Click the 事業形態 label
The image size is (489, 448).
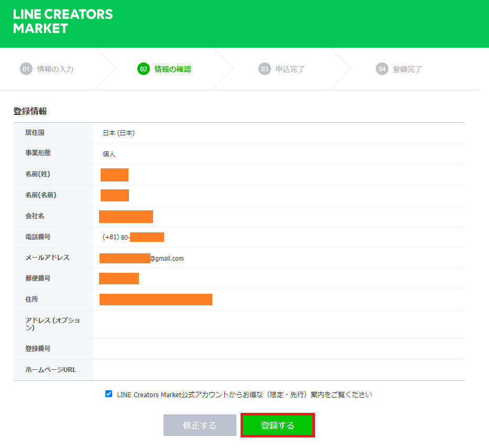coord(38,153)
